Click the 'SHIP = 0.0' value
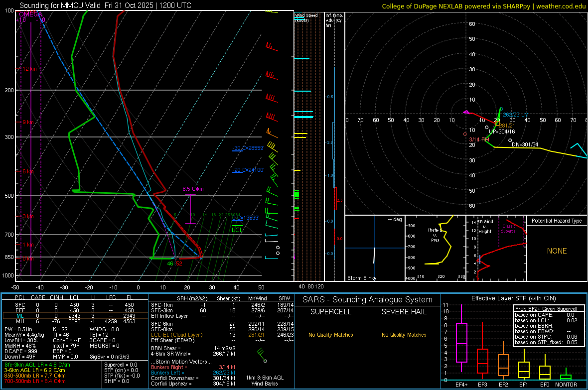The image size is (588, 390). coord(117,381)
